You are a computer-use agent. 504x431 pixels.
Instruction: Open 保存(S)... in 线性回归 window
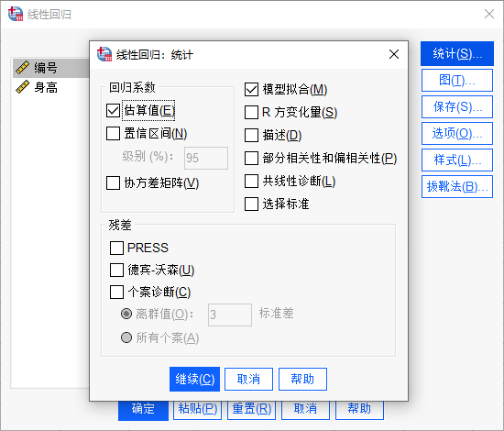pos(457,106)
